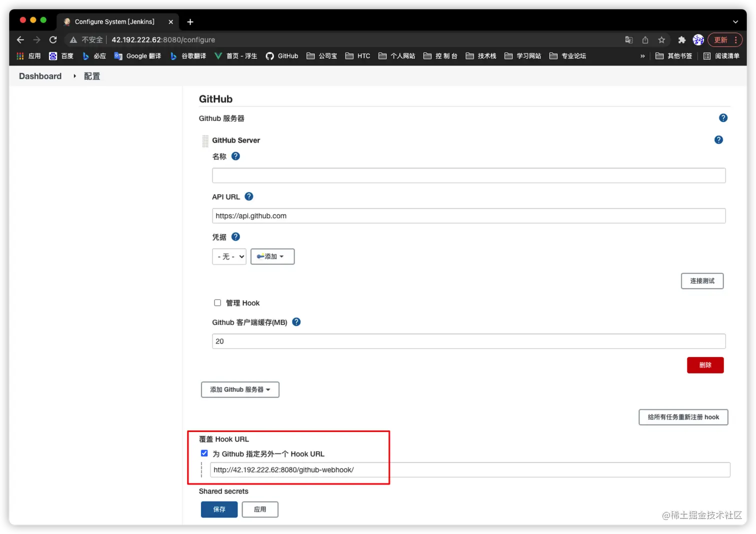756x534 pixels.
Task: Show more bookmarks with » chevron
Action: tap(642, 56)
